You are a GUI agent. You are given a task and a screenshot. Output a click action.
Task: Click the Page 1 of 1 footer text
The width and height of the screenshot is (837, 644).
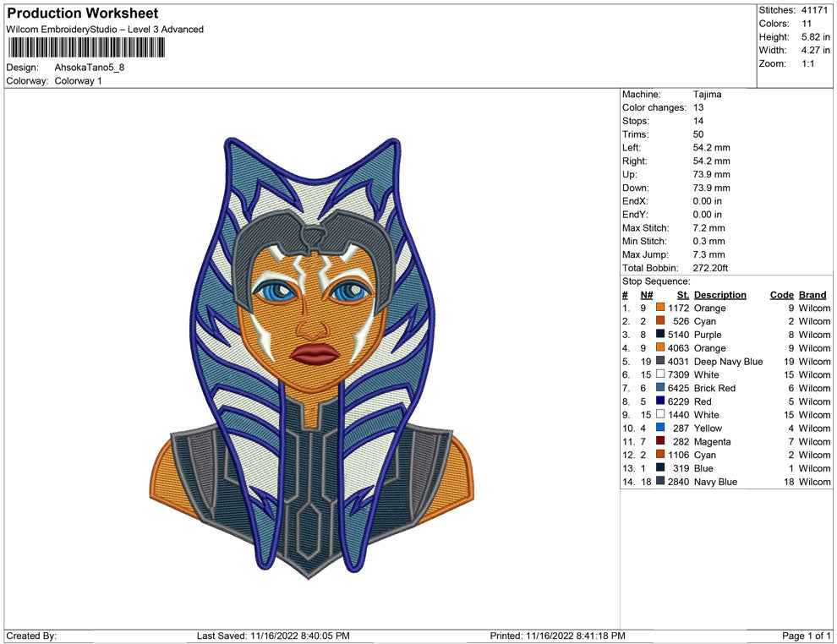click(806, 636)
